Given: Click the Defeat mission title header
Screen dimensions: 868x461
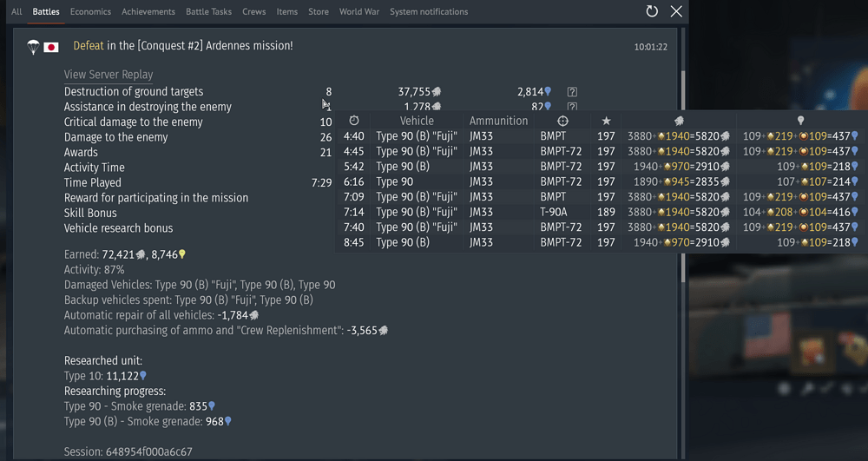Looking at the screenshot, I should (x=183, y=45).
